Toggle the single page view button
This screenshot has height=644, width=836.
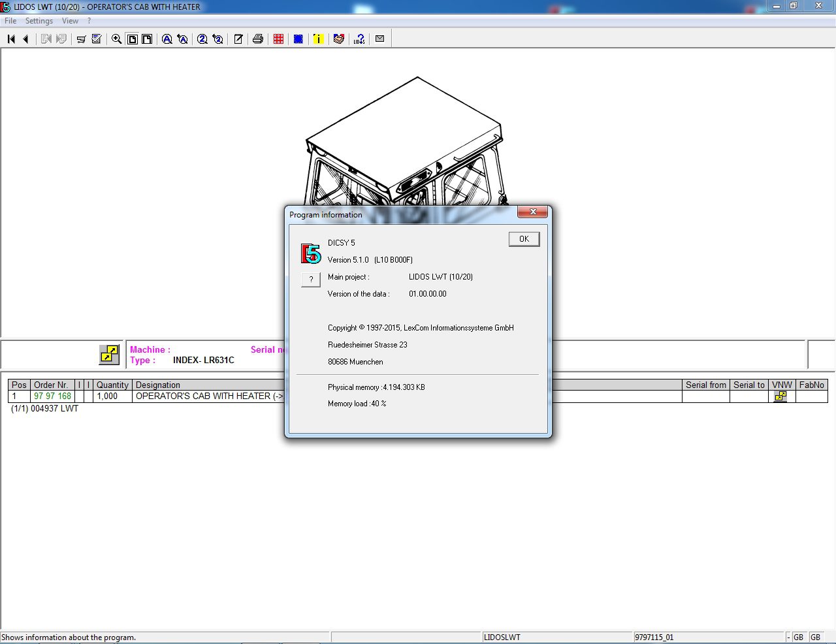[x=133, y=39]
